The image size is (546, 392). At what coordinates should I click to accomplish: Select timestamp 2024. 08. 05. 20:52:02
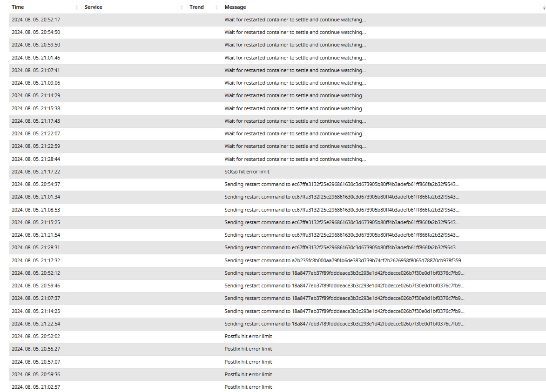tap(36, 336)
